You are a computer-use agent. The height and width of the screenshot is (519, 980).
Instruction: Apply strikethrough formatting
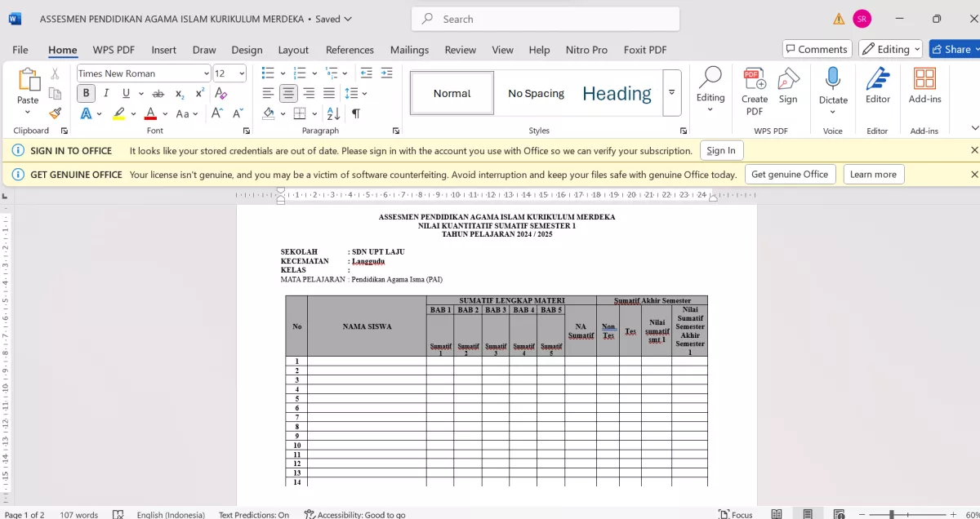tap(158, 94)
